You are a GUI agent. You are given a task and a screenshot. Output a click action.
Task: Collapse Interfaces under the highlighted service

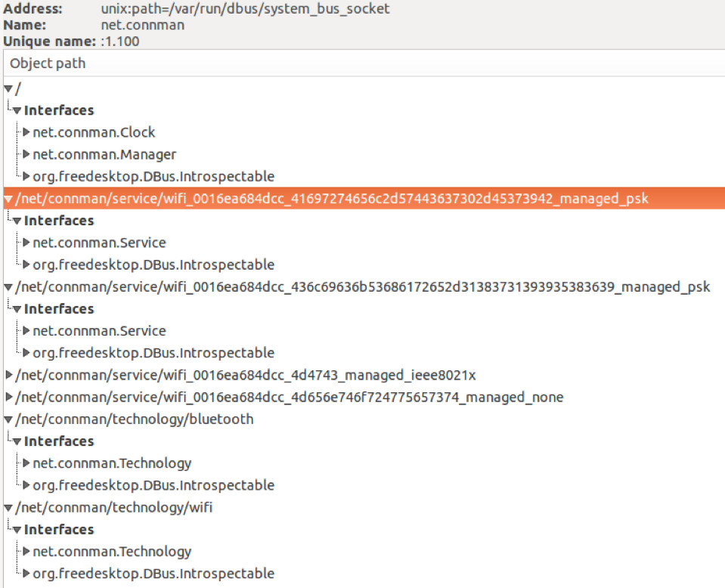(x=17, y=221)
